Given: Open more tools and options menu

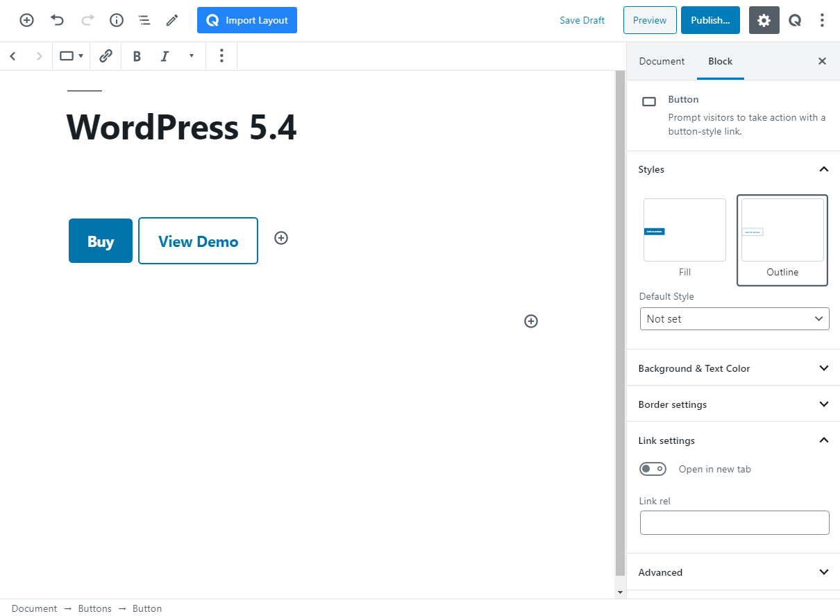Looking at the screenshot, I should click(x=822, y=20).
